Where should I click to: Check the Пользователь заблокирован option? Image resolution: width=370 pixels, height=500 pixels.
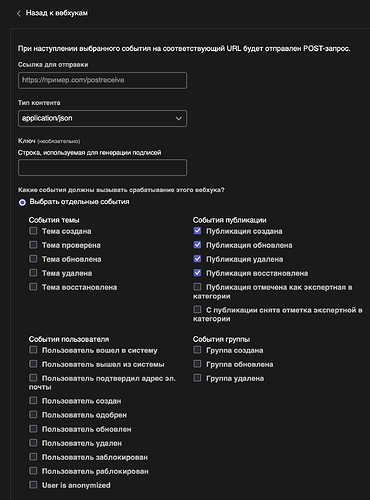point(33,457)
